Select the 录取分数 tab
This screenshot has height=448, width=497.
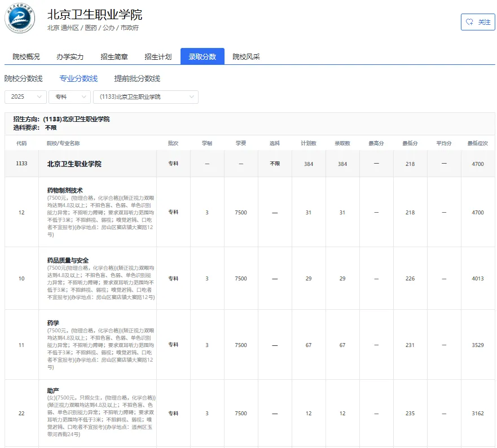(x=202, y=56)
